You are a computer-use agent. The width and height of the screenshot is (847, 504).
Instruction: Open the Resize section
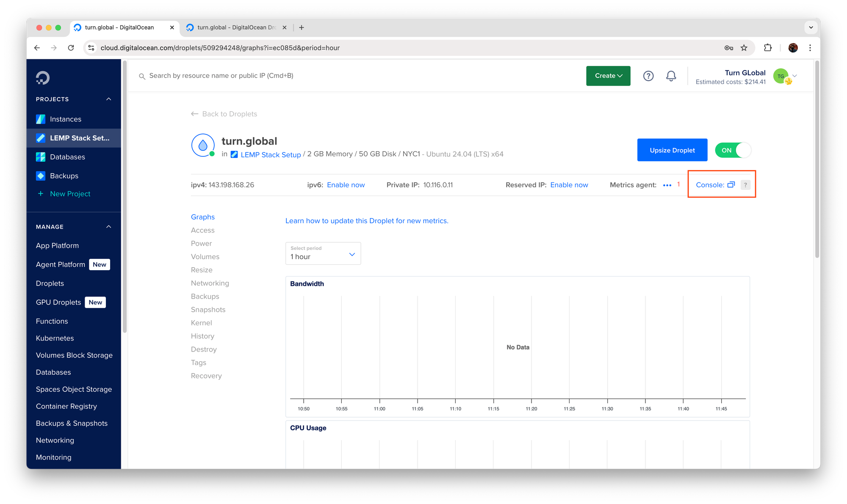click(202, 270)
